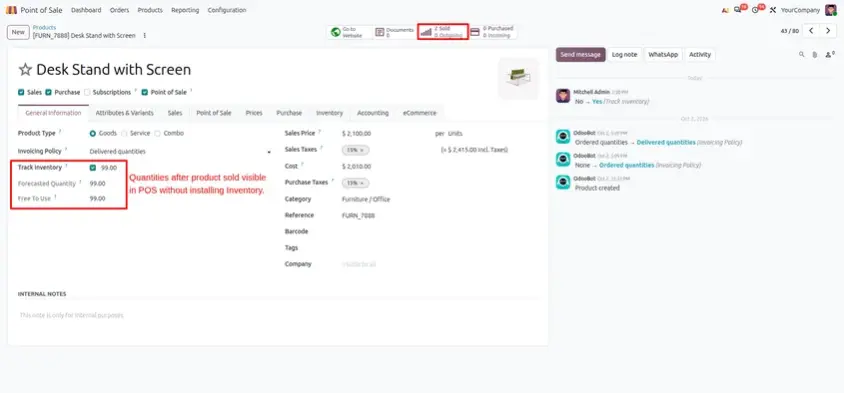The height and width of the screenshot is (393, 844).
Task: Mark product as favorite with star
Action: [25, 69]
